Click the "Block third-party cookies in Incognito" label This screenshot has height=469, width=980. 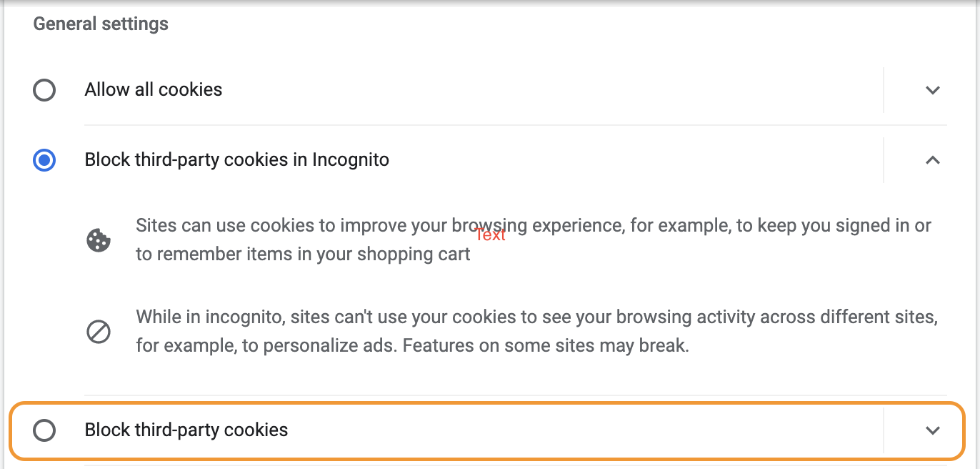tap(237, 160)
